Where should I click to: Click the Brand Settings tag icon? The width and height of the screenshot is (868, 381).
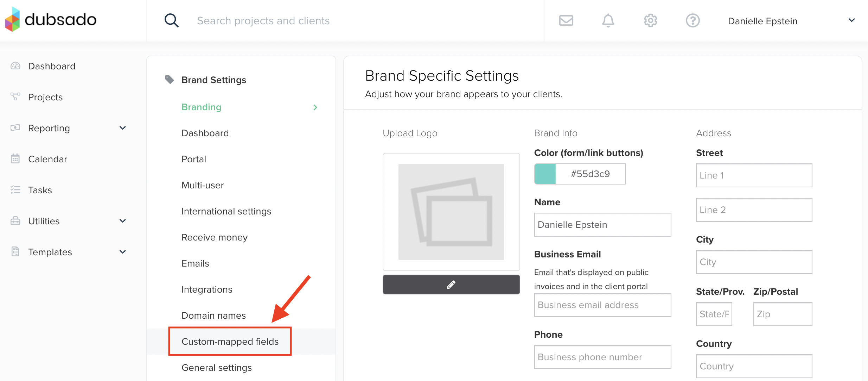pyautogui.click(x=170, y=80)
